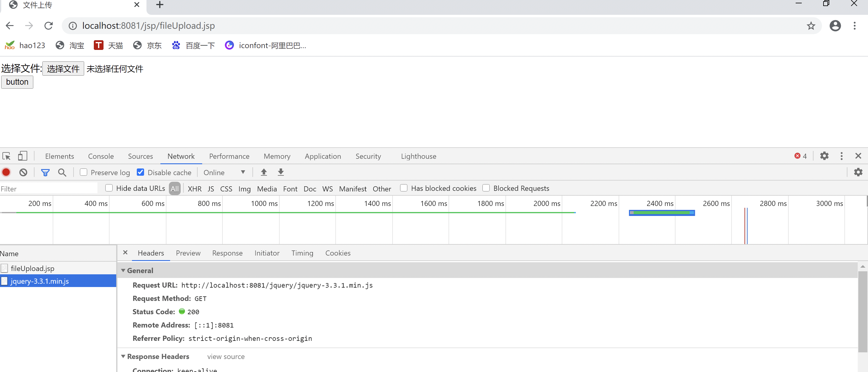Open DevTools settings gear

824,156
